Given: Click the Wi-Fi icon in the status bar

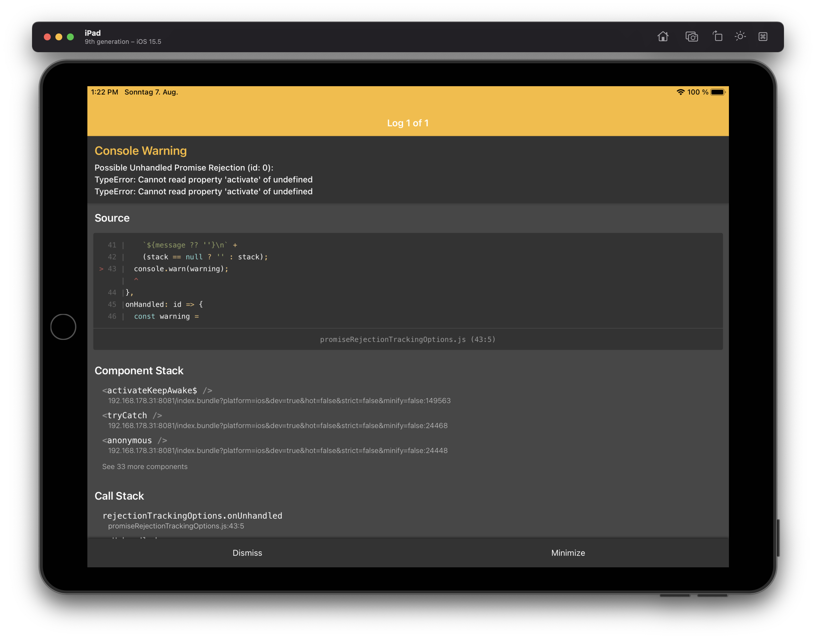Looking at the screenshot, I should coord(681,92).
